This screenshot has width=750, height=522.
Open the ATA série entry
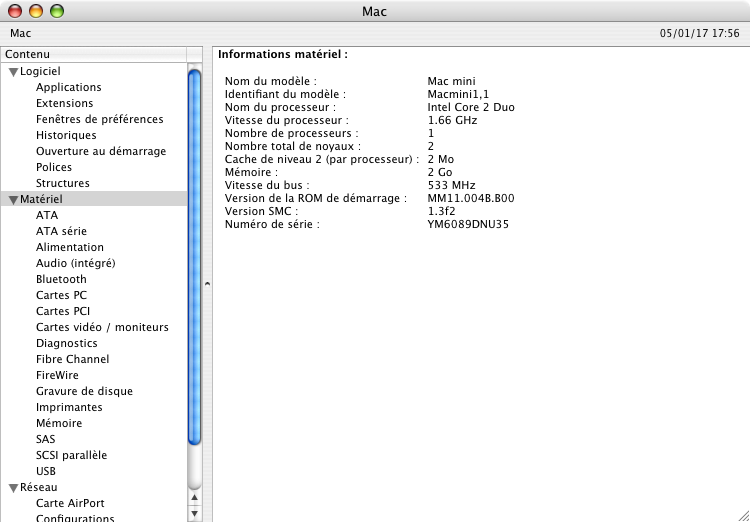tap(61, 231)
